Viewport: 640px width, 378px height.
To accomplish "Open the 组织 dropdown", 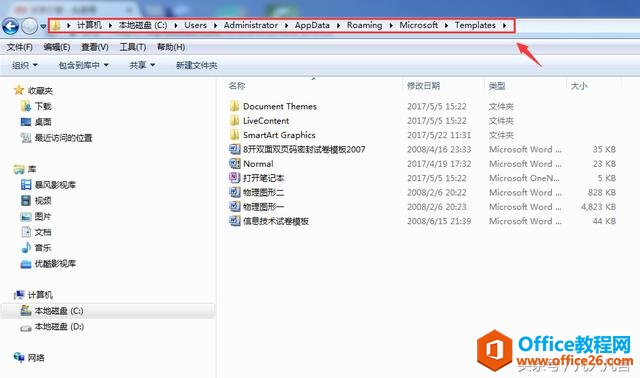I will [x=25, y=65].
